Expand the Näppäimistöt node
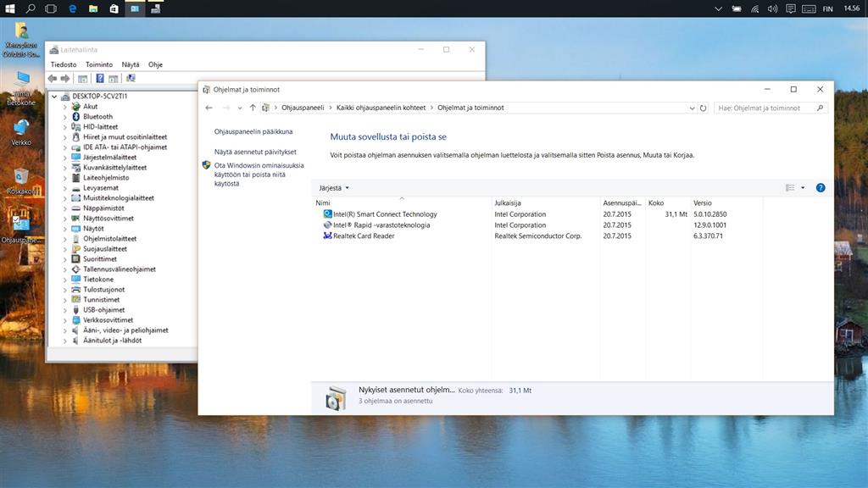The width and height of the screenshot is (868, 488). coord(64,208)
